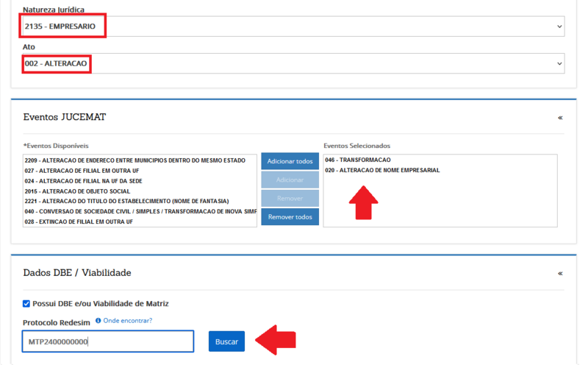This screenshot has width=588, height=365.
Task: Collapse the Eventos JUCEMAT panel
Action: [560, 117]
